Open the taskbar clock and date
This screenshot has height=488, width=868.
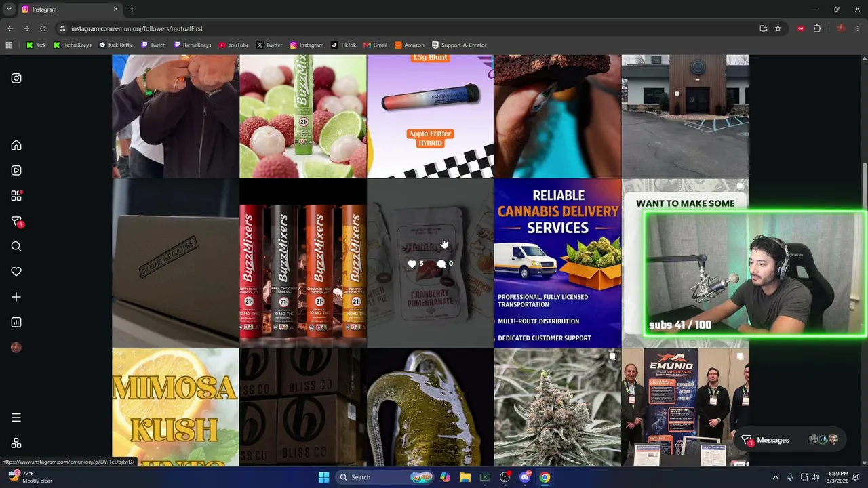pos(838,477)
